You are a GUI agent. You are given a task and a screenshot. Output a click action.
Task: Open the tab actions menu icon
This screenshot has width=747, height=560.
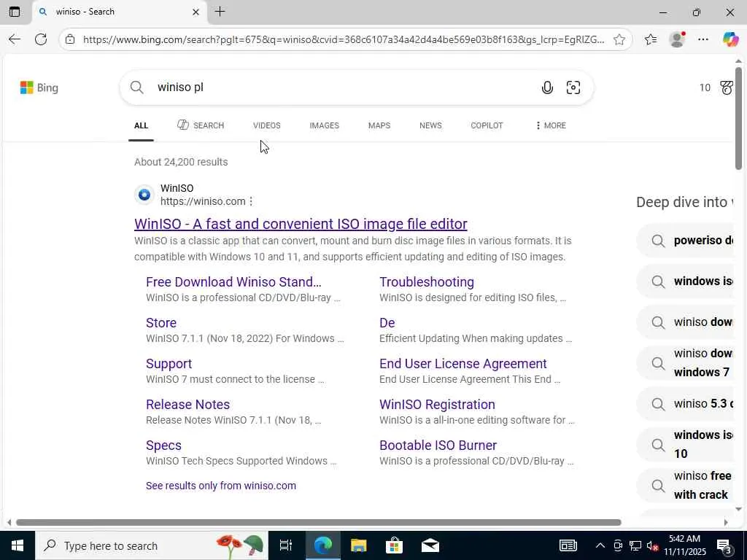pos(15,12)
